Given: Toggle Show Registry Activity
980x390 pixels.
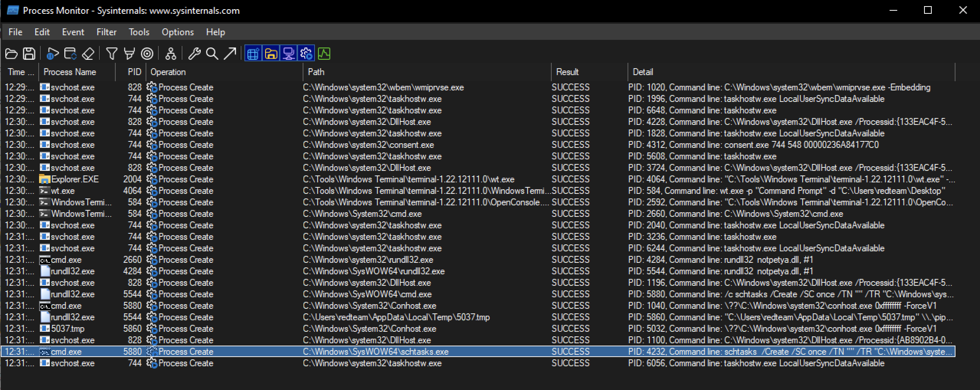Looking at the screenshot, I should tap(253, 54).
